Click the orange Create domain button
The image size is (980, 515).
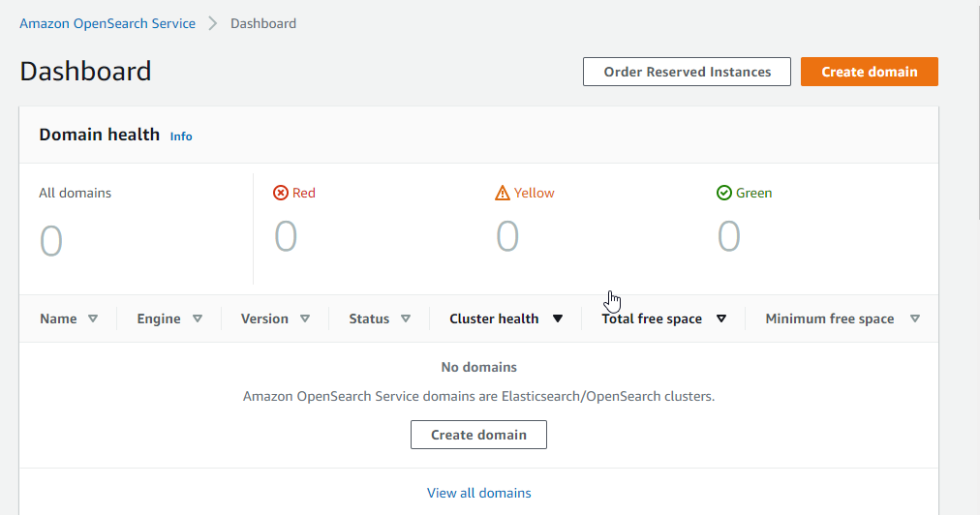coord(870,72)
